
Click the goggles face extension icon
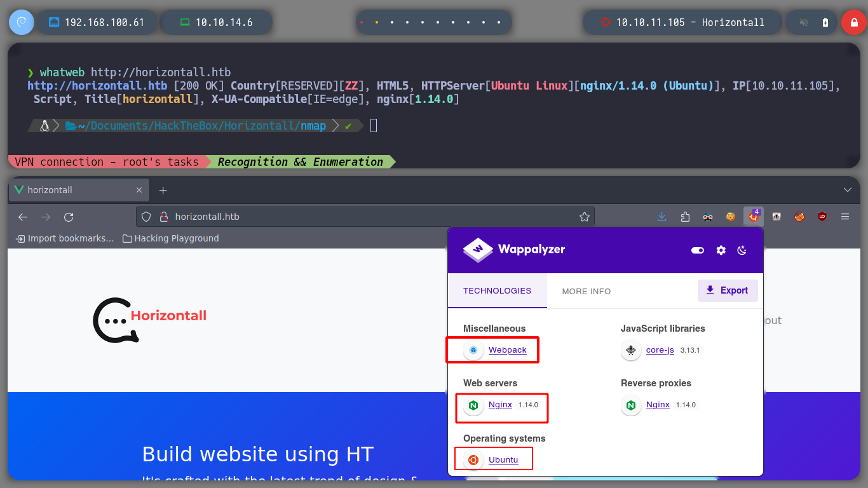click(708, 217)
